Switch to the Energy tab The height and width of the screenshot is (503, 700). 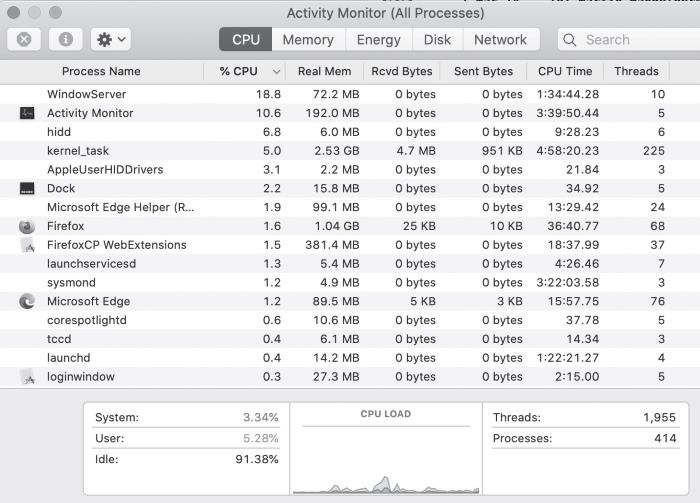click(x=379, y=40)
